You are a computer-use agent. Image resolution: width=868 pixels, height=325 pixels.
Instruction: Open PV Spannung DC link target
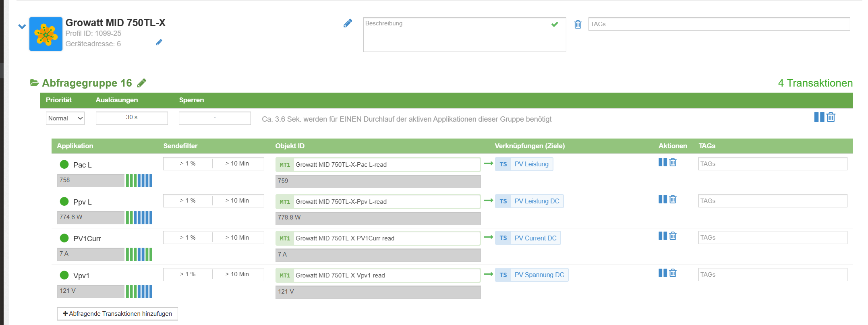[x=532, y=275]
